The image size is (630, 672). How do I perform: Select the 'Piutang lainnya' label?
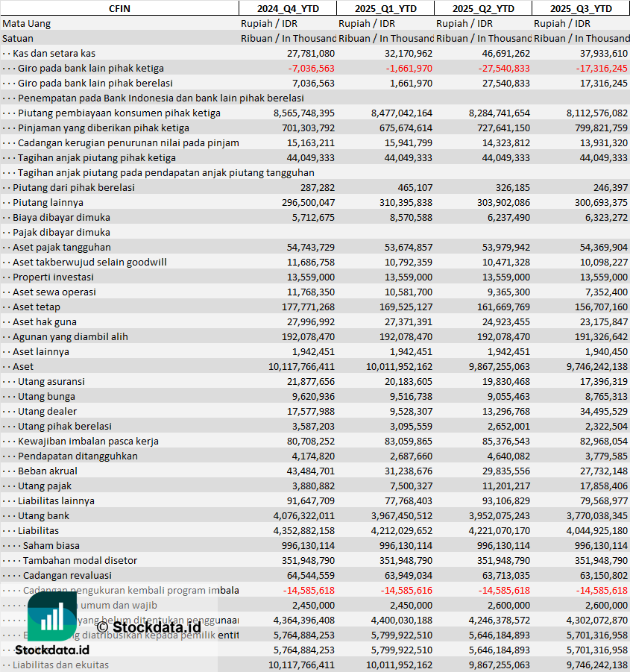[48, 203]
